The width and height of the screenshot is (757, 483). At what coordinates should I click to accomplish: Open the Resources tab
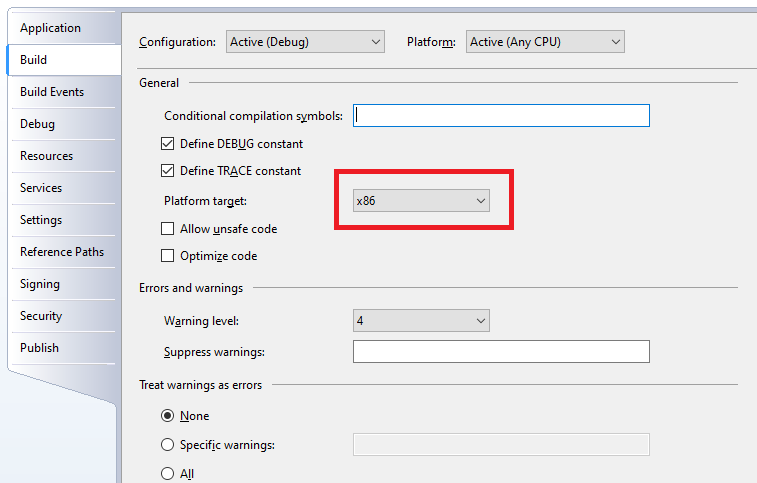coord(47,156)
